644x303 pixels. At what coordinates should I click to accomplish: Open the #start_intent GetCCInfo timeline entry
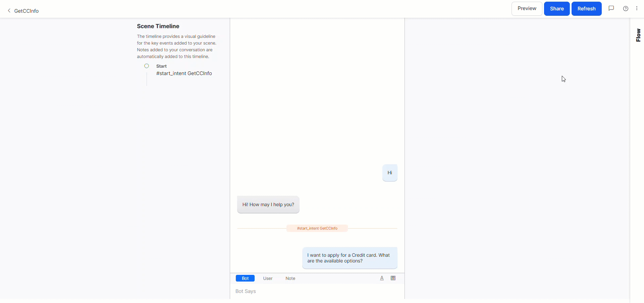coord(184,73)
